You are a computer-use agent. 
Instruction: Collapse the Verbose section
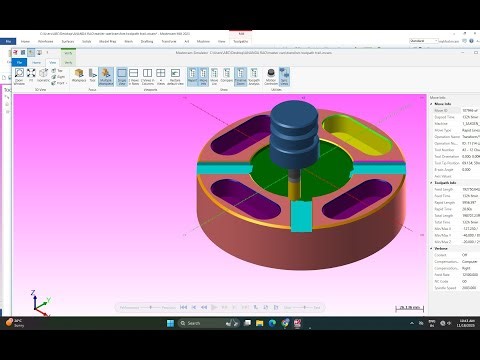pos(432,249)
